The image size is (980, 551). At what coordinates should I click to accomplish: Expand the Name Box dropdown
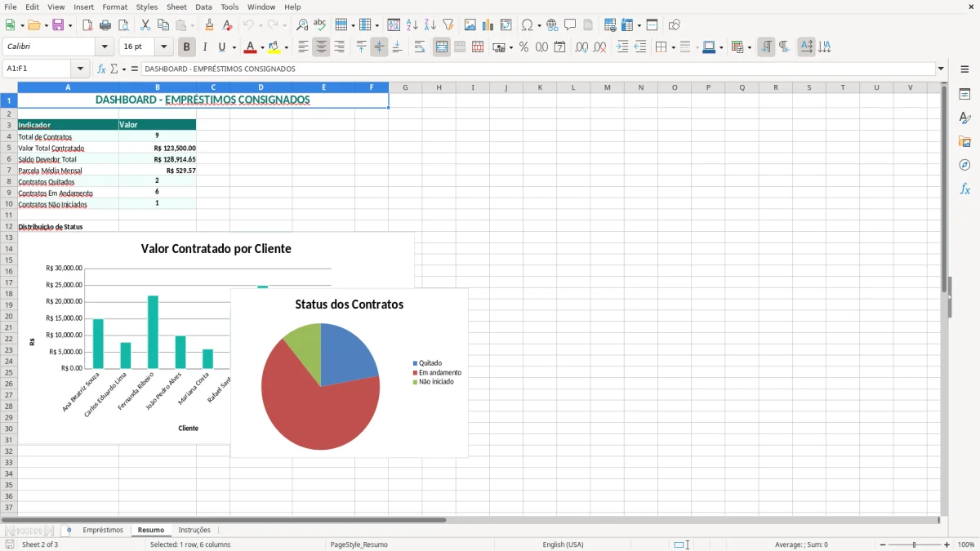point(80,69)
